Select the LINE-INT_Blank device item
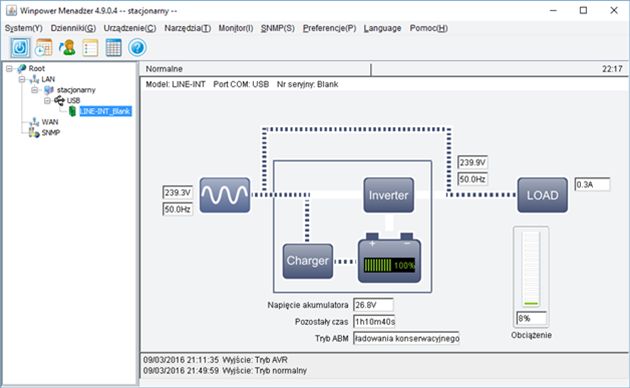The width and height of the screenshot is (630, 388). coord(105,111)
